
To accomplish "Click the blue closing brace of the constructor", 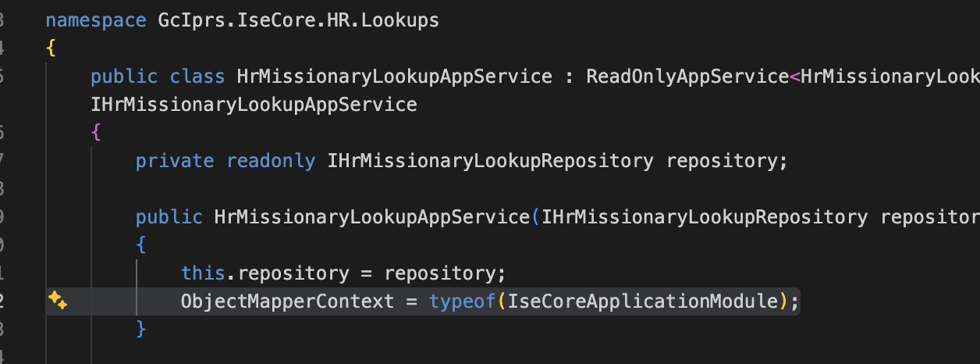I will (x=141, y=329).
